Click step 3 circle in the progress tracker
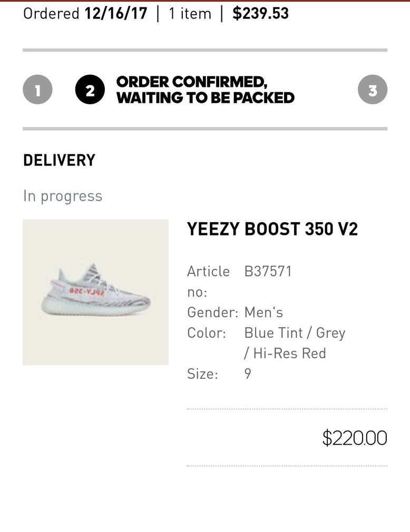This screenshot has width=410, height=532. 373,90
